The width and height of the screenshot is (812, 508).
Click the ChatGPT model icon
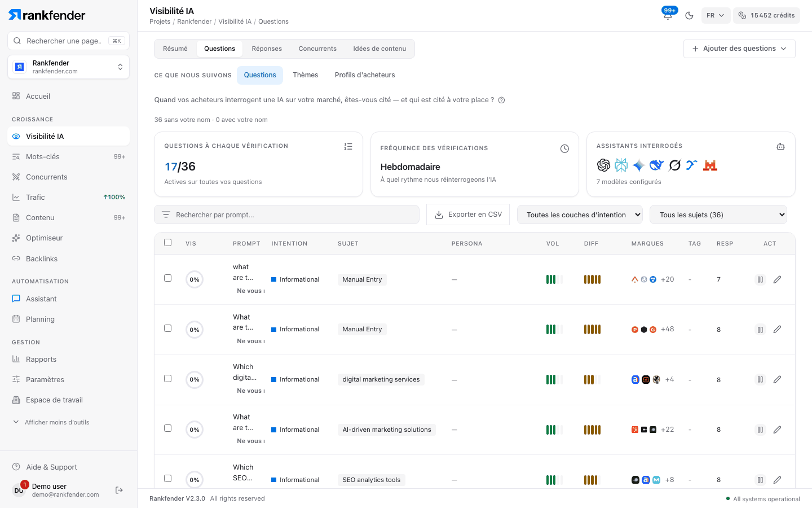click(x=603, y=165)
